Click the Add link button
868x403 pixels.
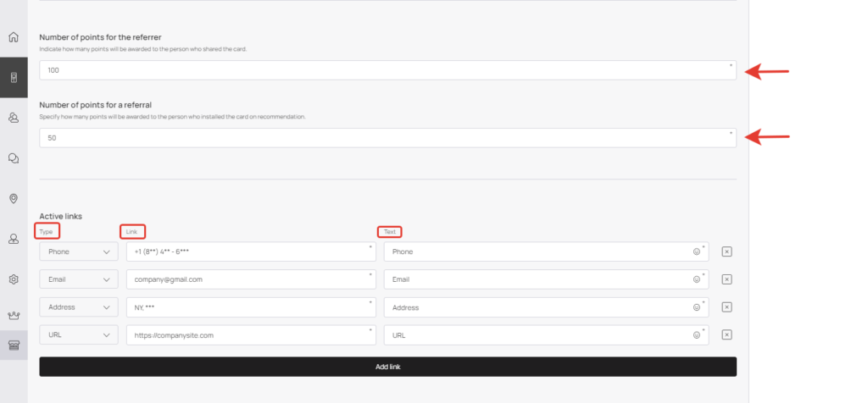[x=387, y=367]
